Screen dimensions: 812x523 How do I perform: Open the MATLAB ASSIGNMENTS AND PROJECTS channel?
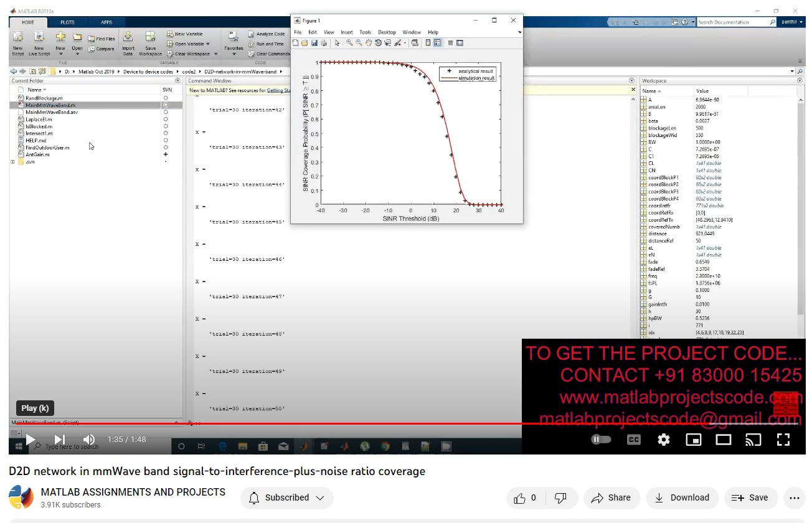click(133, 492)
